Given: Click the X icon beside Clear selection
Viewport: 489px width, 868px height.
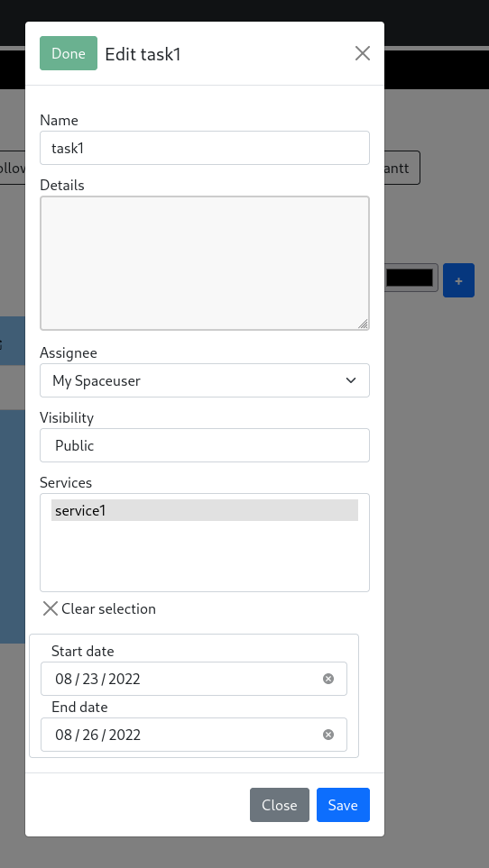Looking at the screenshot, I should click(51, 608).
